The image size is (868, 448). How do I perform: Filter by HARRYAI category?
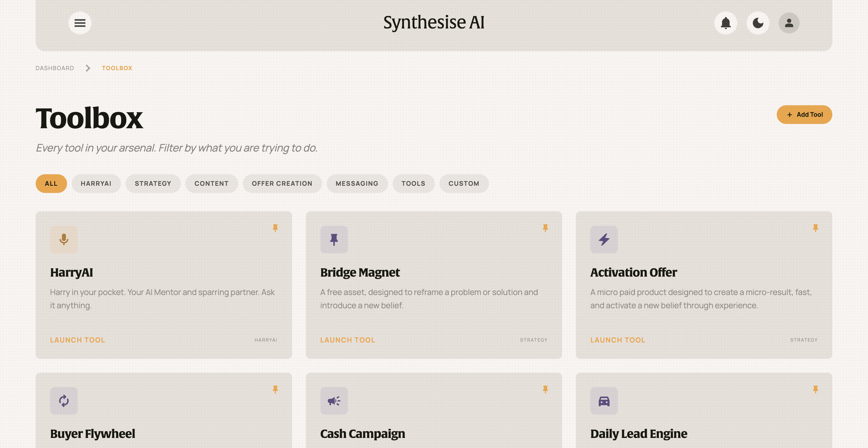point(96,183)
